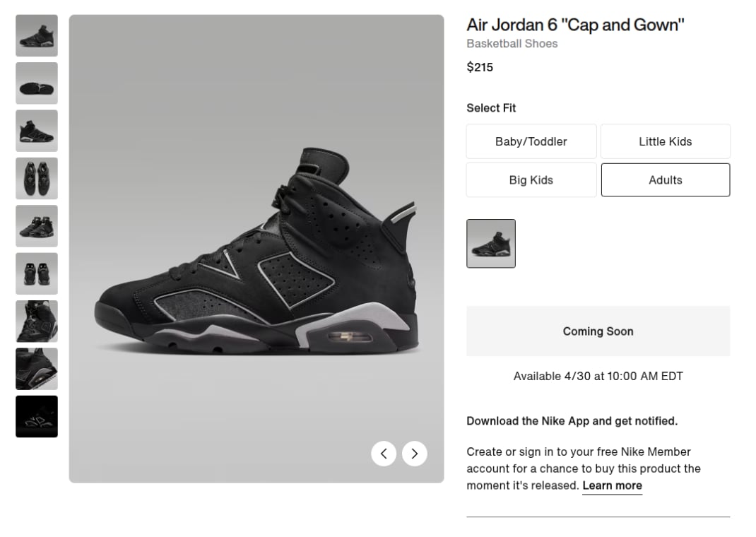Select the Baby/Toddler fit option
The width and height of the screenshot is (756, 537).
point(531,141)
